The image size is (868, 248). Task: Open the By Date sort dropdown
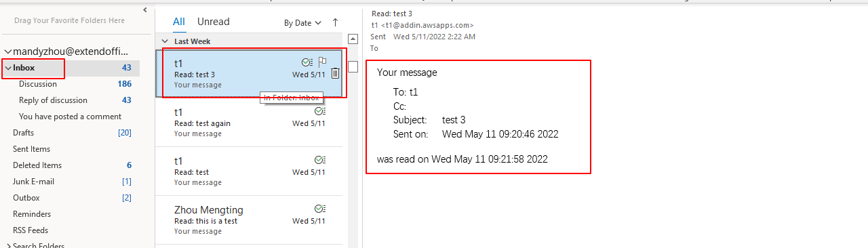click(302, 23)
